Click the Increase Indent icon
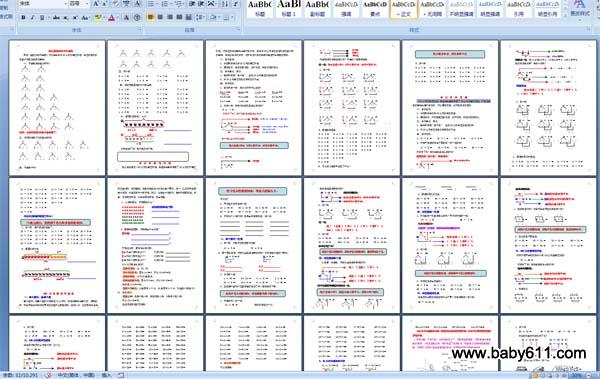 (x=201, y=4)
